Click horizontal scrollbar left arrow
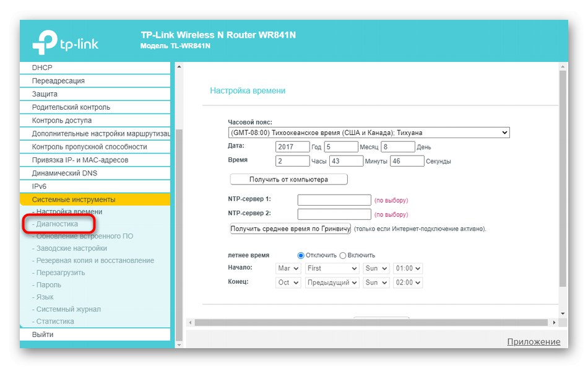The image size is (588, 368). pos(191,323)
